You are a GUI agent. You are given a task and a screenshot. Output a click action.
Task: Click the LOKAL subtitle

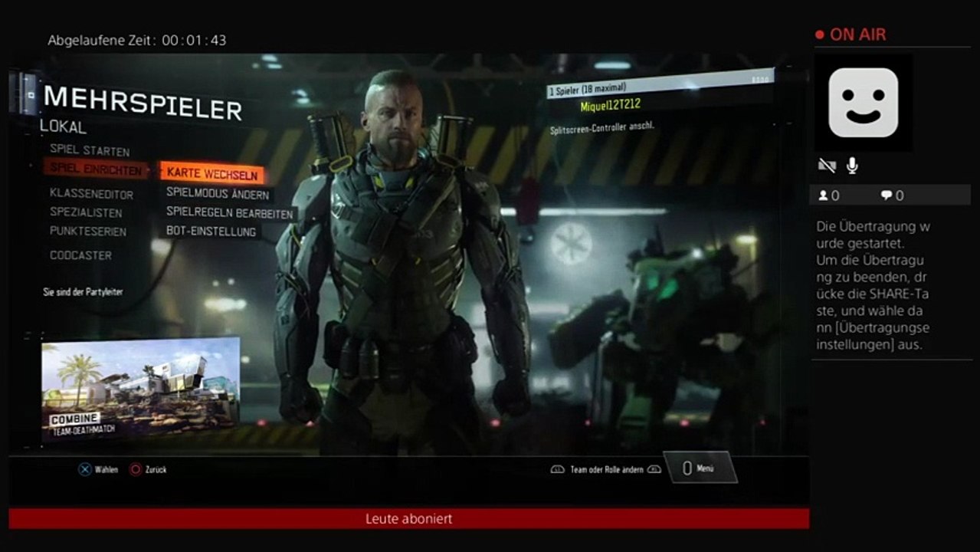64,127
